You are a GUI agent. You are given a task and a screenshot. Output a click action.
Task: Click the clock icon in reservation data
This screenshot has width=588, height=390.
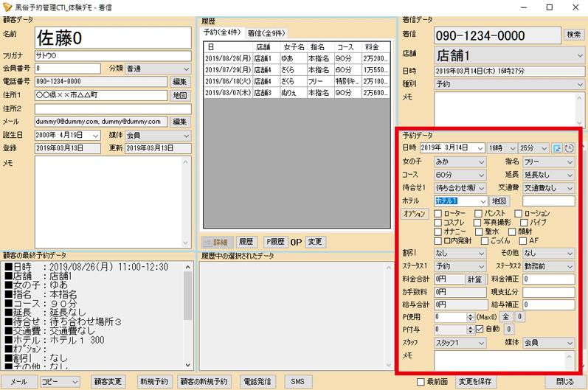[569, 148]
